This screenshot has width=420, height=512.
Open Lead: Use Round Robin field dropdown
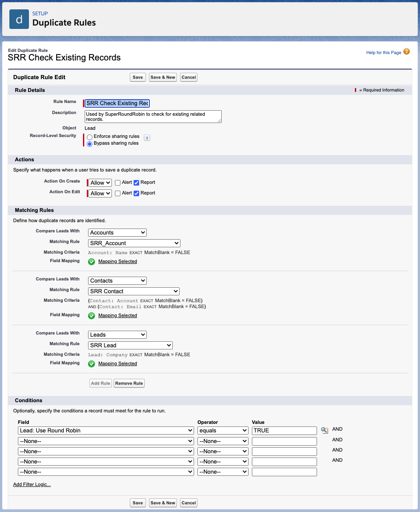[x=106, y=430]
